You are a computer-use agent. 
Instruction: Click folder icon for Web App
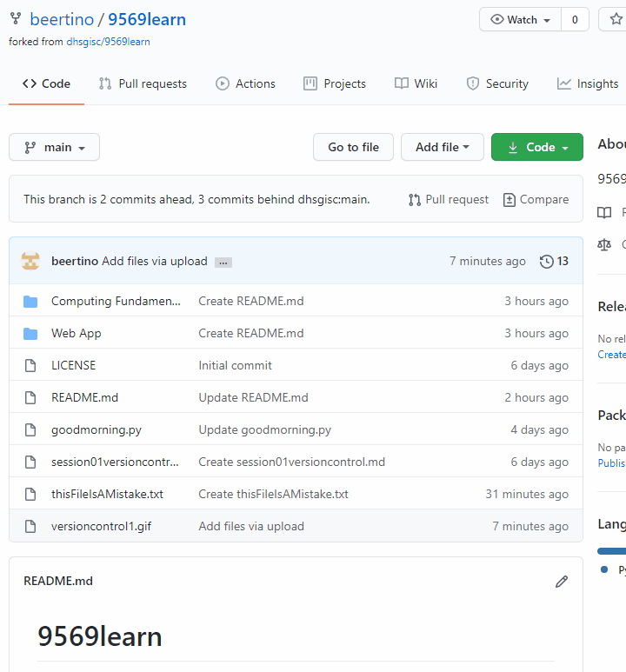pos(30,334)
